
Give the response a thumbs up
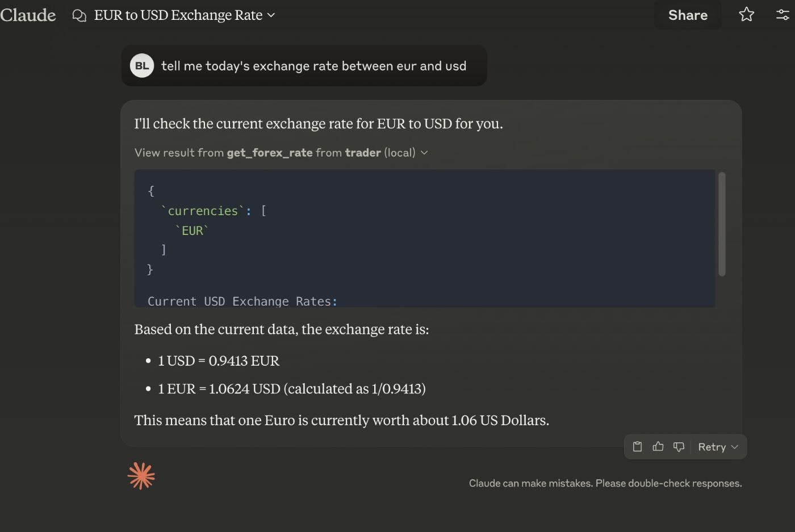click(x=658, y=447)
